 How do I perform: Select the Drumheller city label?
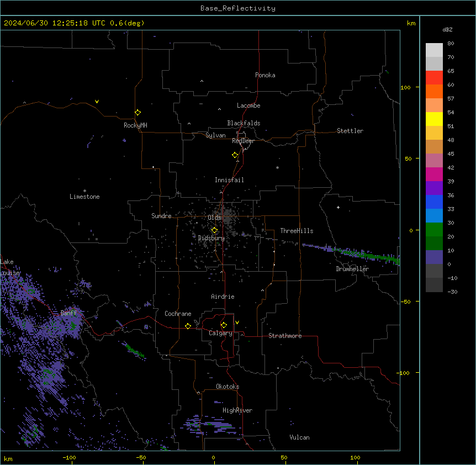click(x=352, y=269)
